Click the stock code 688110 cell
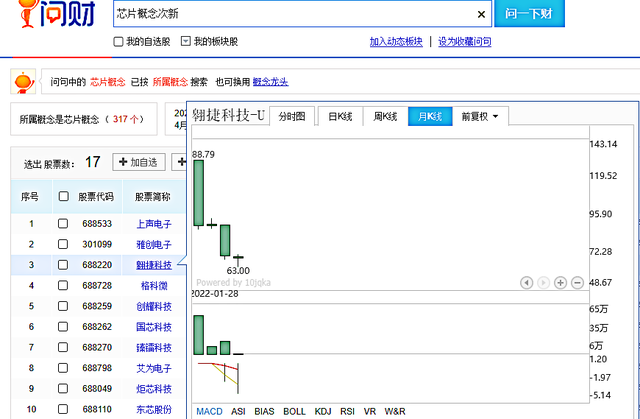640x419 pixels. [97, 409]
